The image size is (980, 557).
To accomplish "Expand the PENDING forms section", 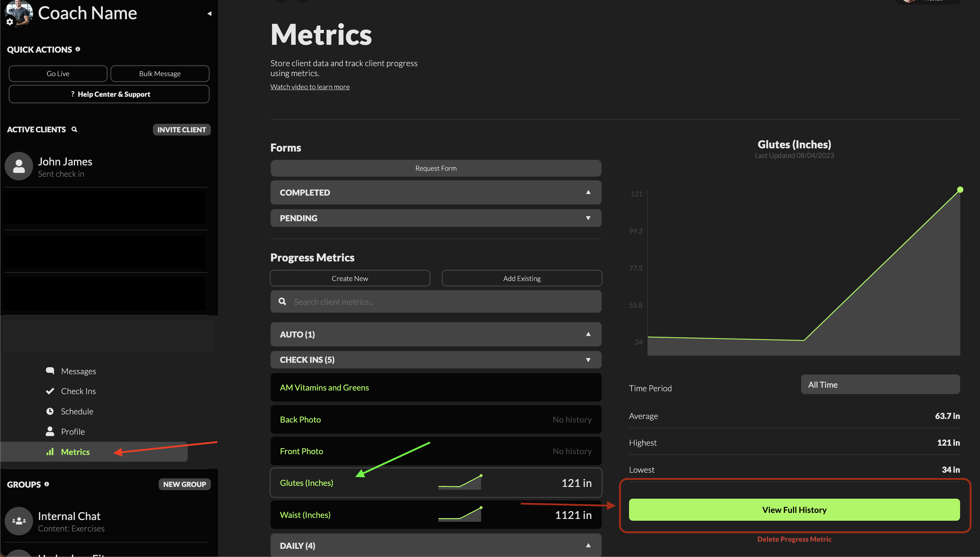I will pos(588,218).
